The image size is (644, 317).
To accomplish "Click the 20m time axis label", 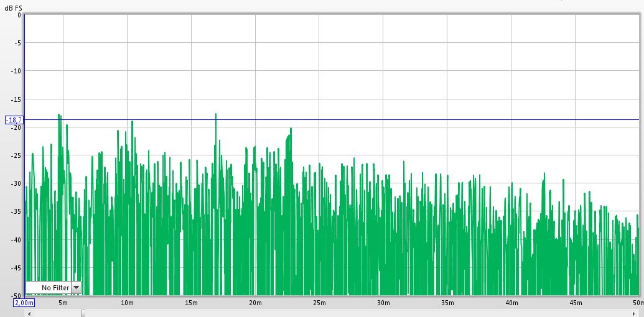I will coord(255,303).
